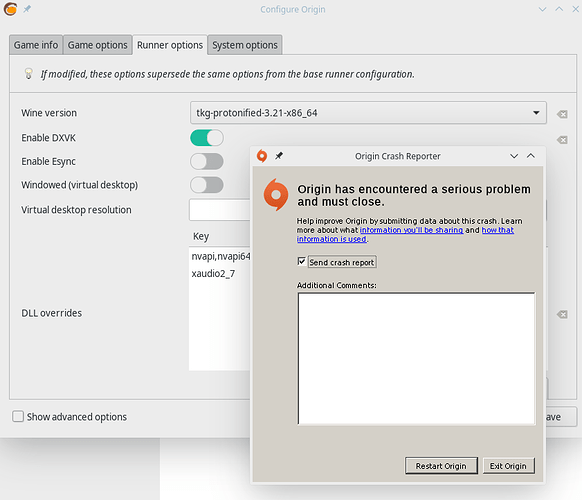Viewport: 582px width, 500px height.
Task: Click the DLL overrides label
Action: click(52, 313)
